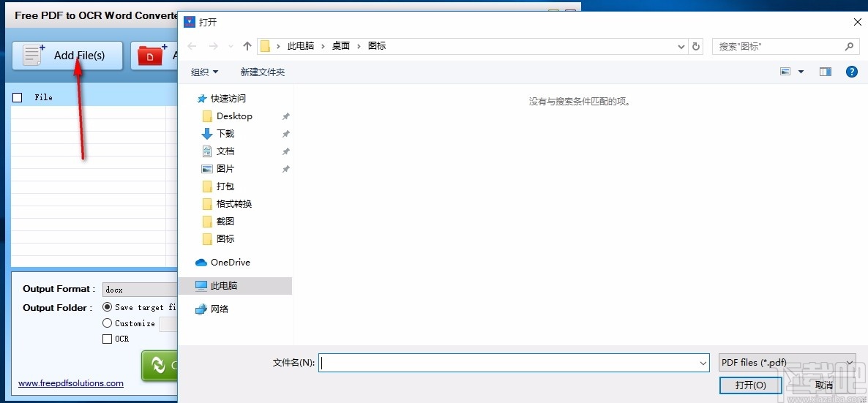The image size is (868, 403).
Task: Open the www.freepdfsolutions.com link
Action: tap(71, 383)
